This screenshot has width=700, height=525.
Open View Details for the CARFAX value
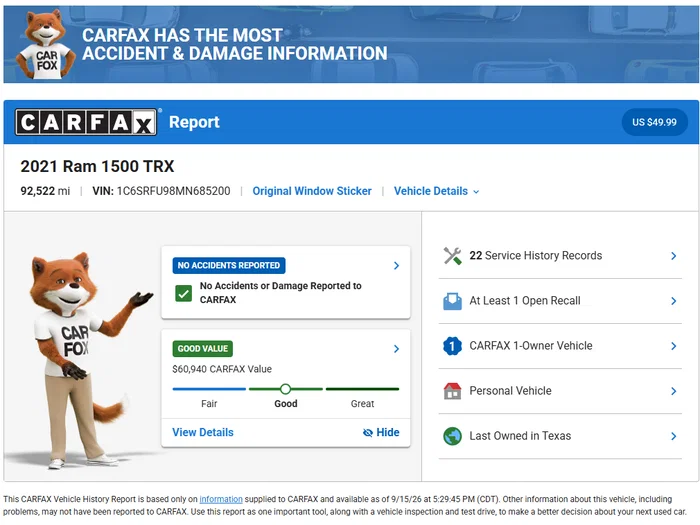[x=203, y=432]
